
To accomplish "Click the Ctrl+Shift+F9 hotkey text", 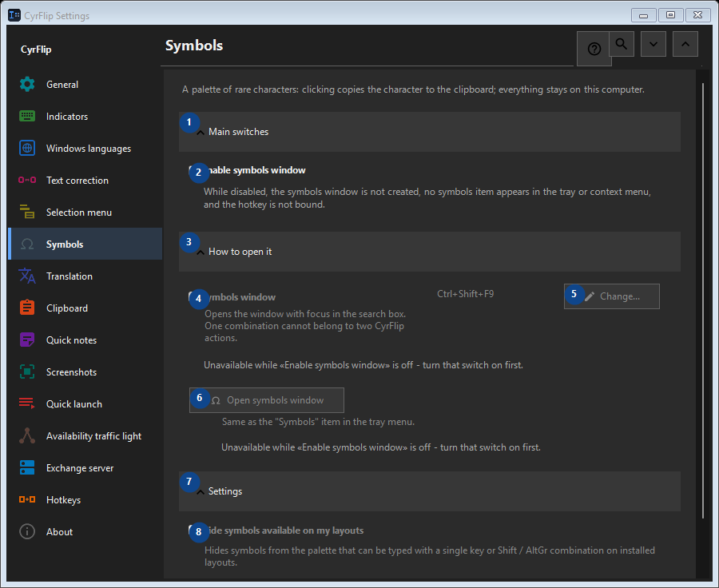I will pyautogui.click(x=466, y=294).
